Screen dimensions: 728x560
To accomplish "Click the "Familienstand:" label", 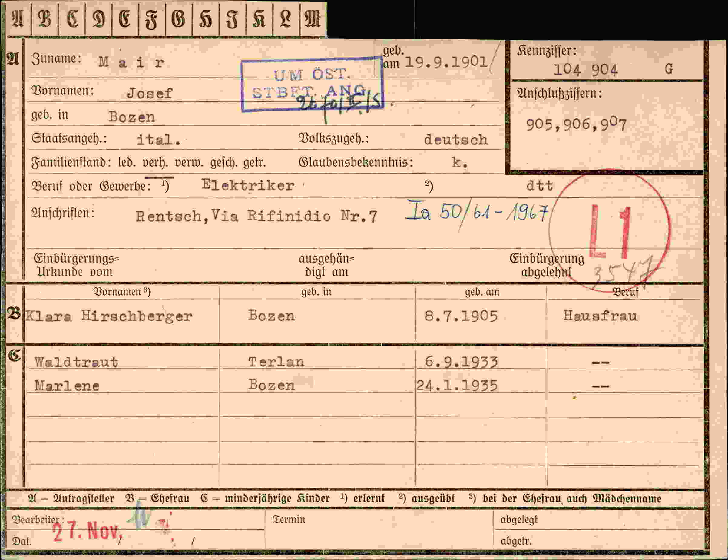I will 71,163.
